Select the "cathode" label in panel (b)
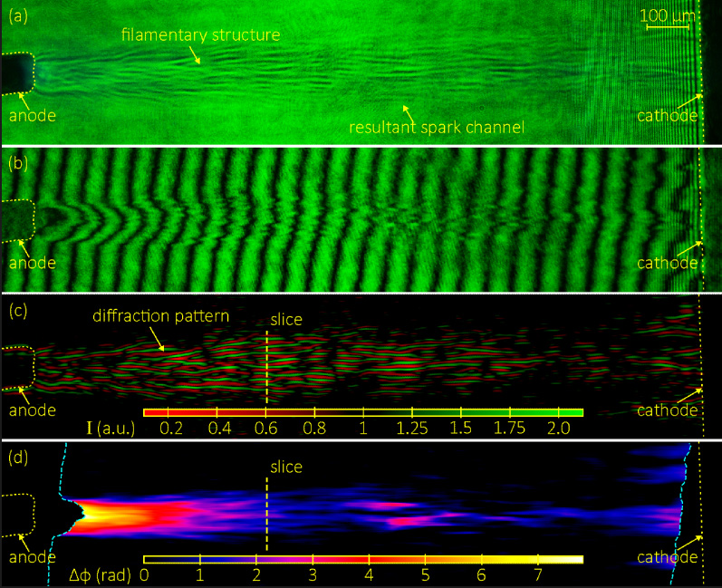 coord(667,263)
